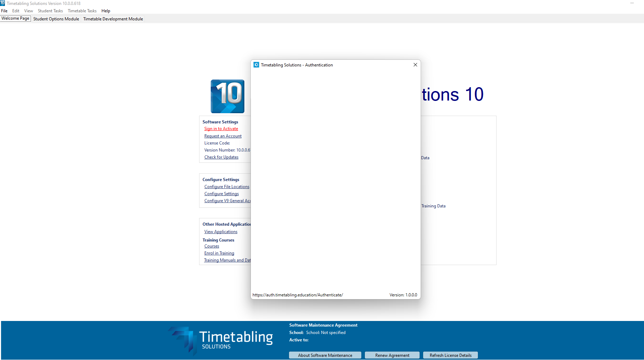Screen dimensions: 644x360
Task: Click School: Not specified text
Action: click(x=326, y=333)
